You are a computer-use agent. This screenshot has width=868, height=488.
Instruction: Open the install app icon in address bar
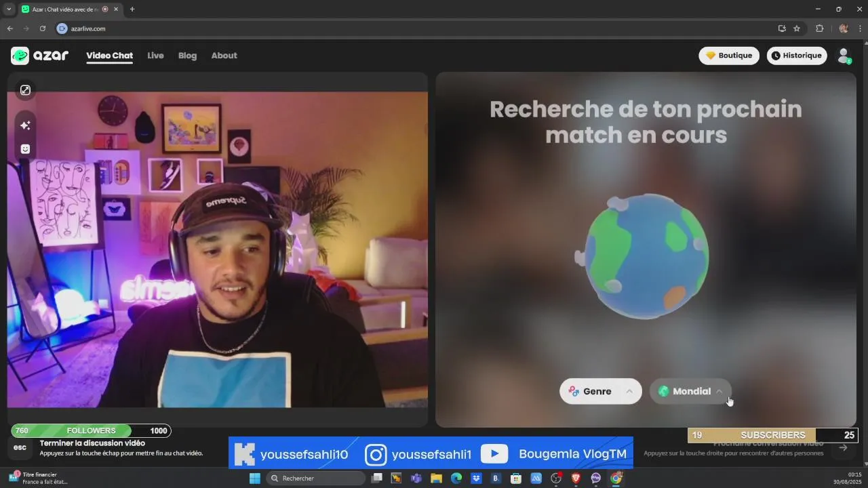click(x=782, y=28)
